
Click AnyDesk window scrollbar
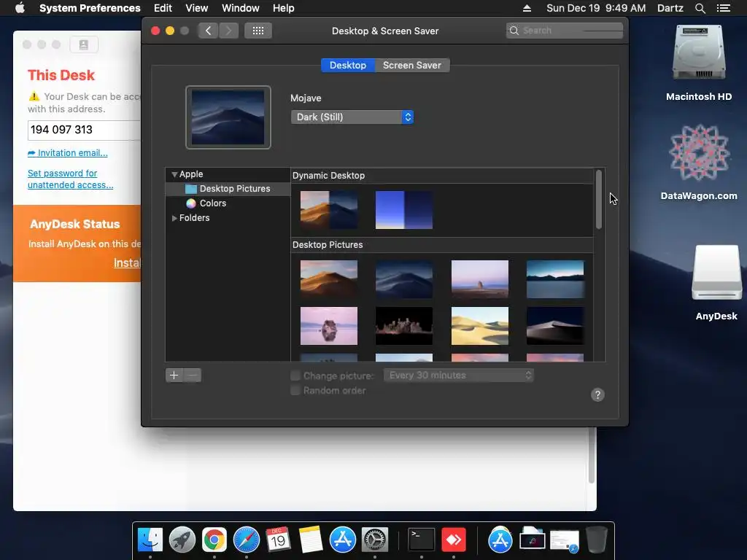[x=591, y=455]
